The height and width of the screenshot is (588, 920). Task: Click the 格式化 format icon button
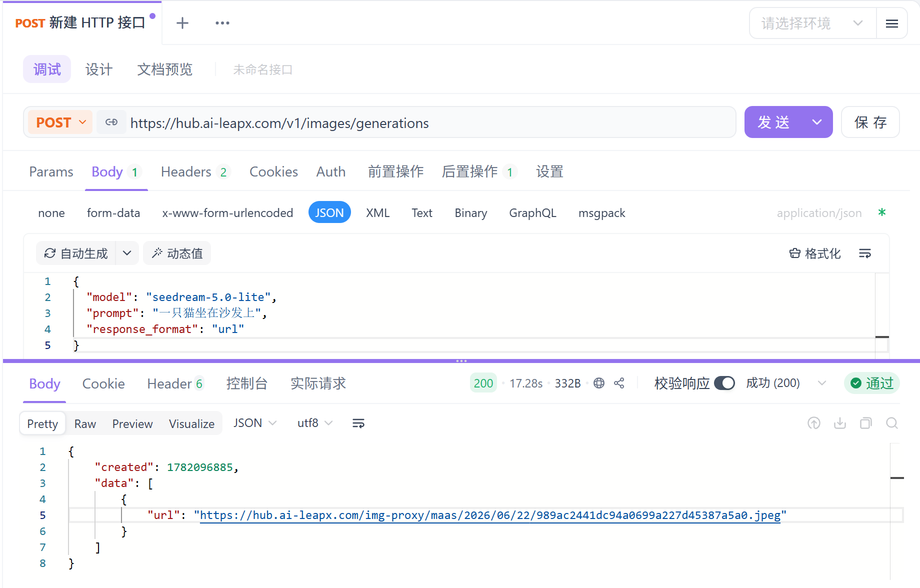click(815, 253)
